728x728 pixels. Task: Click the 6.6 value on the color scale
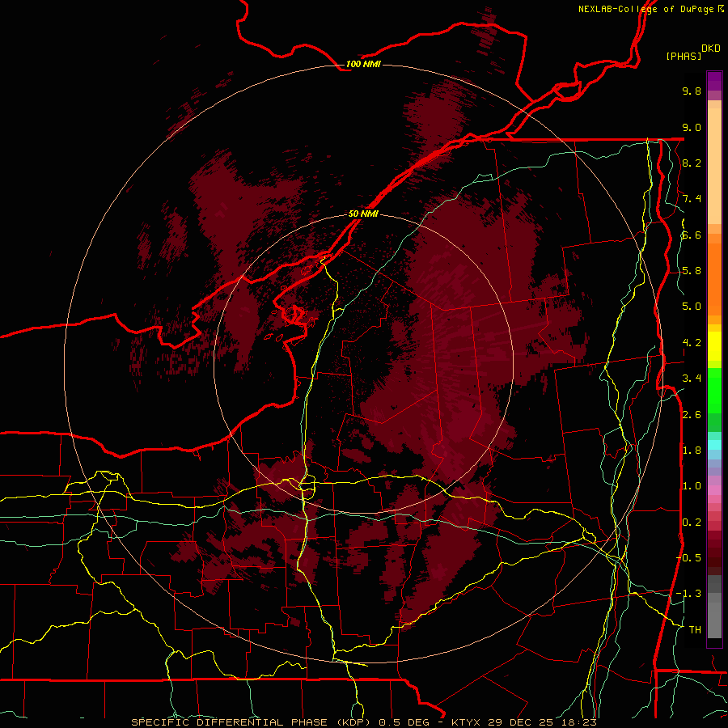[692, 235]
